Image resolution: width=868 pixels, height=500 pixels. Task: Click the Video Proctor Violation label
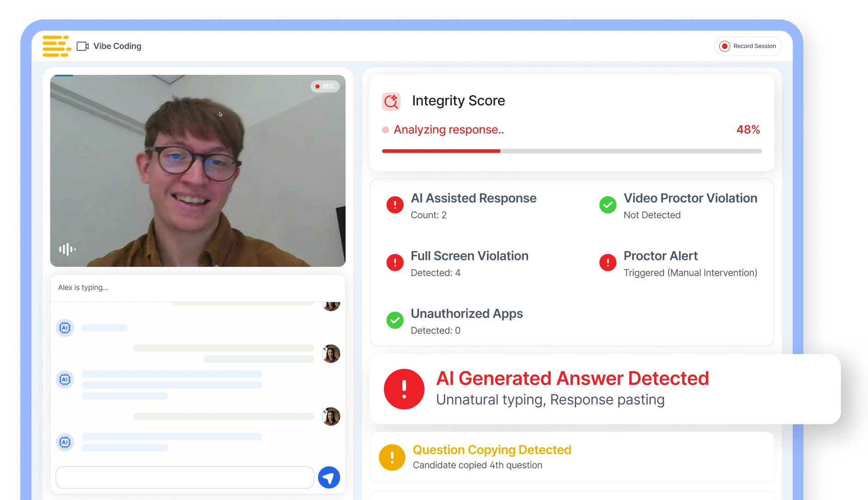[x=690, y=198]
